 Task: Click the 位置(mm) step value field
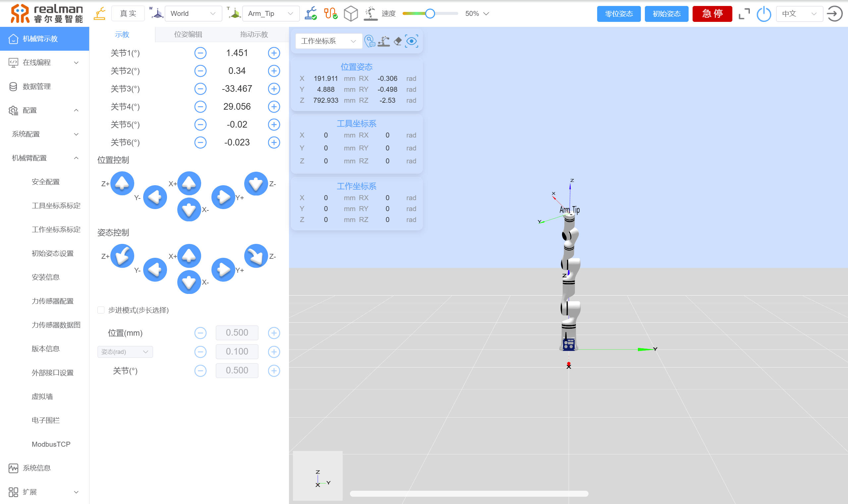[x=237, y=333]
